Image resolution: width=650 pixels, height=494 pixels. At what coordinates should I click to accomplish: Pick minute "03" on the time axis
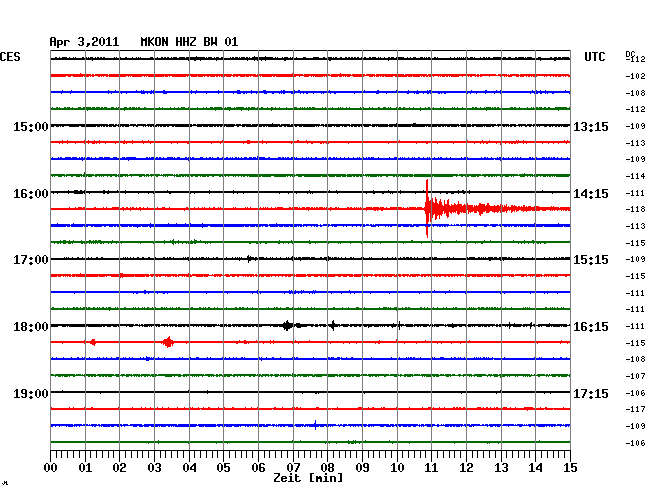[154, 467]
